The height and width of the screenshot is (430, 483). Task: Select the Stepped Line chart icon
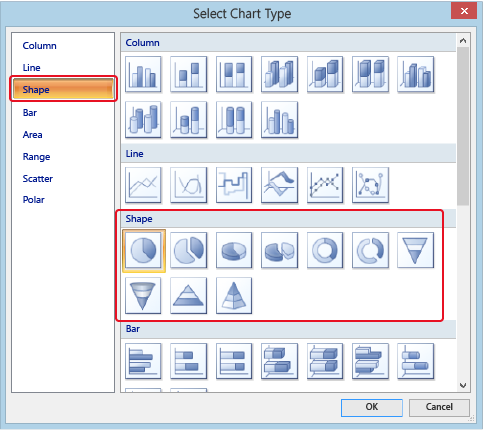click(234, 185)
